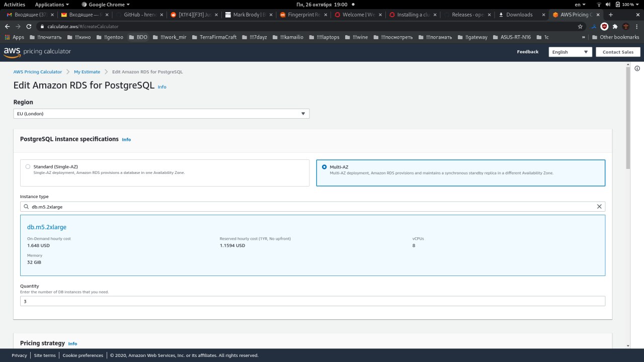Click the Chrome profile avatar icon
The width and height of the screenshot is (644, 362).
(626, 26)
